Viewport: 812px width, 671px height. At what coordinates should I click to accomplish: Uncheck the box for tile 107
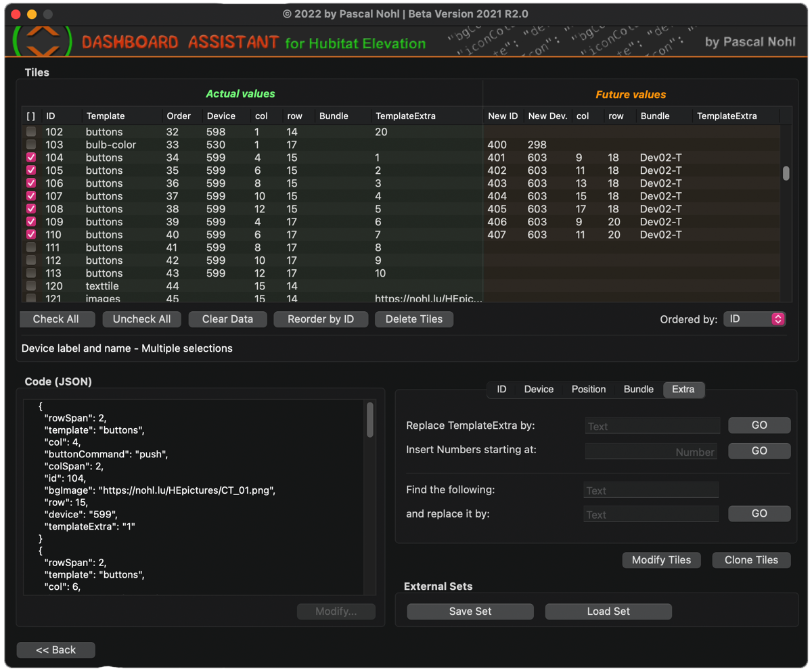31,196
